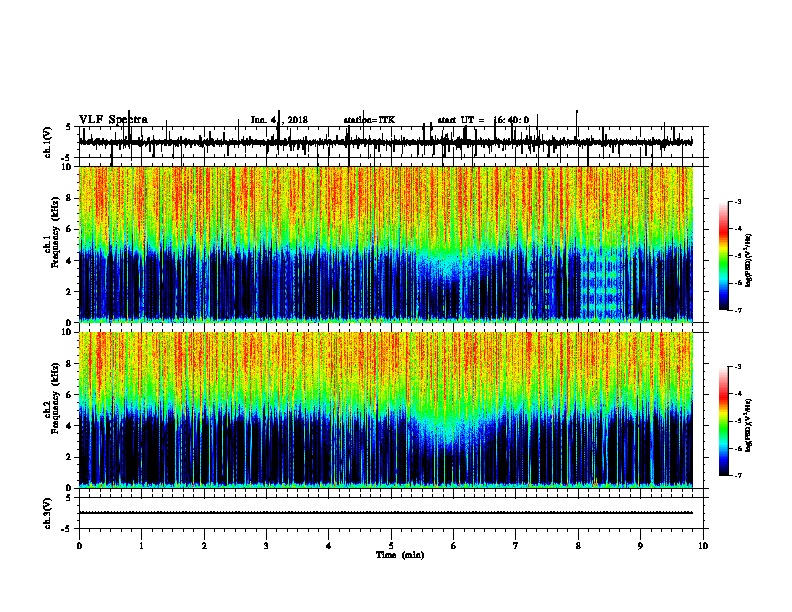Click the ch.1 frequency spectrogram panel
This screenshot has width=792, height=612.
pos(386,244)
